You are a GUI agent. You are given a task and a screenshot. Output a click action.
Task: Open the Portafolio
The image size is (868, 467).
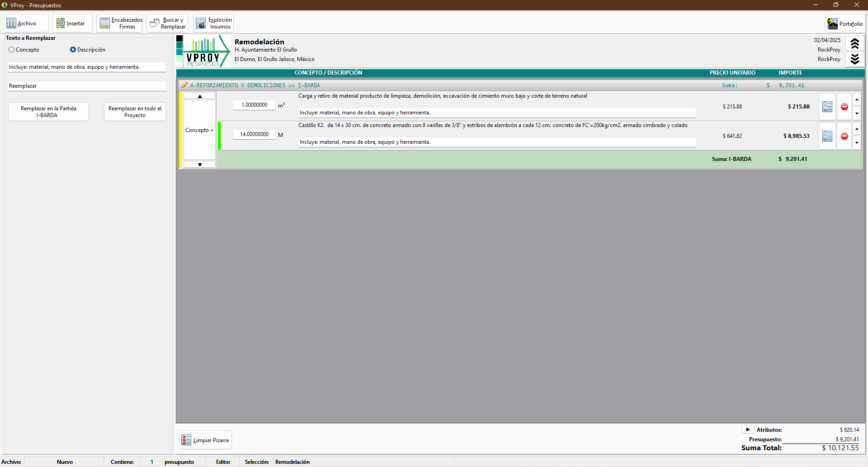845,24
